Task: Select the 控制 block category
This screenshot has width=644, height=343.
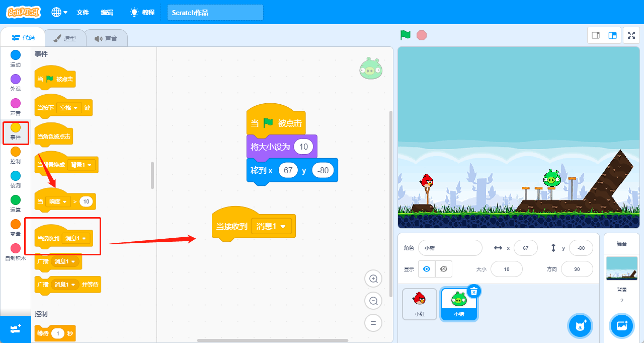Action: click(16, 155)
